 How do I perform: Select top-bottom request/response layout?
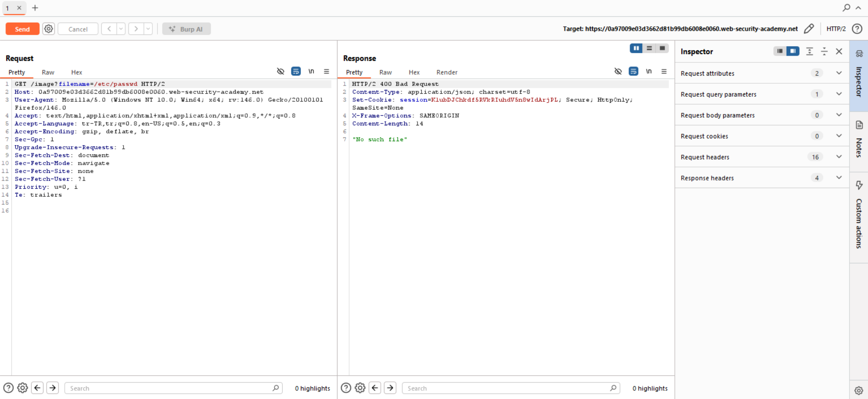(649, 48)
